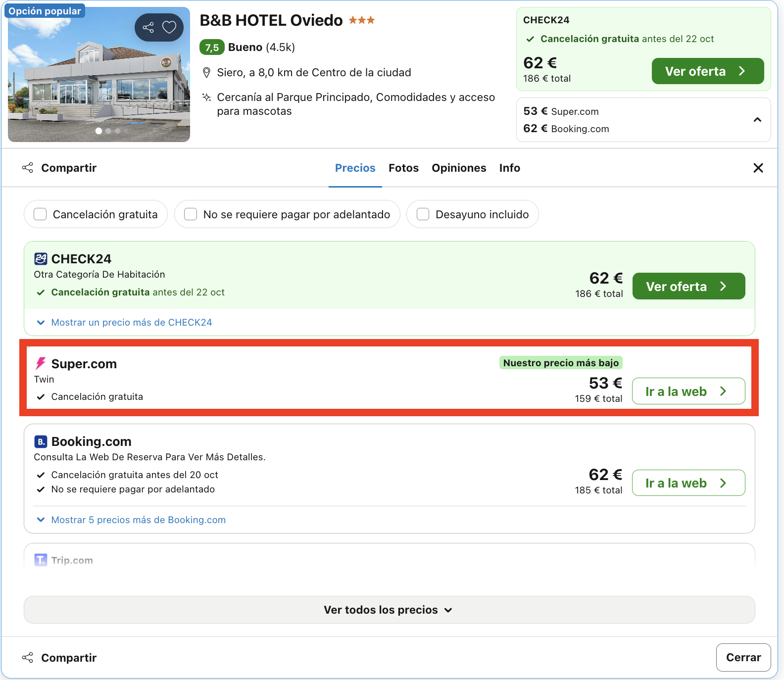Click the Opción popular badge
Image resolution: width=784 pixels, height=680 pixels.
click(x=45, y=11)
